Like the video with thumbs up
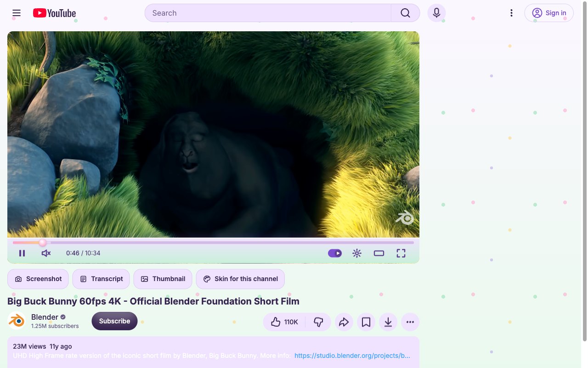 point(285,322)
